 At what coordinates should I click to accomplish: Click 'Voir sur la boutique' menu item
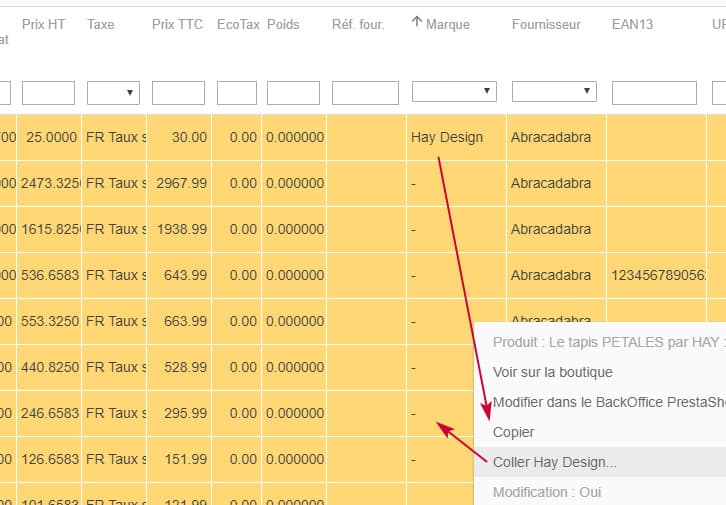553,372
